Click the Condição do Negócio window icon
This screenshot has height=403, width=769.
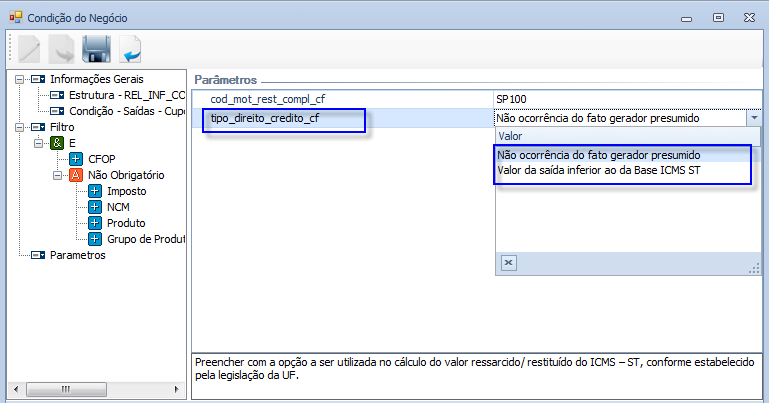coord(16,18)
